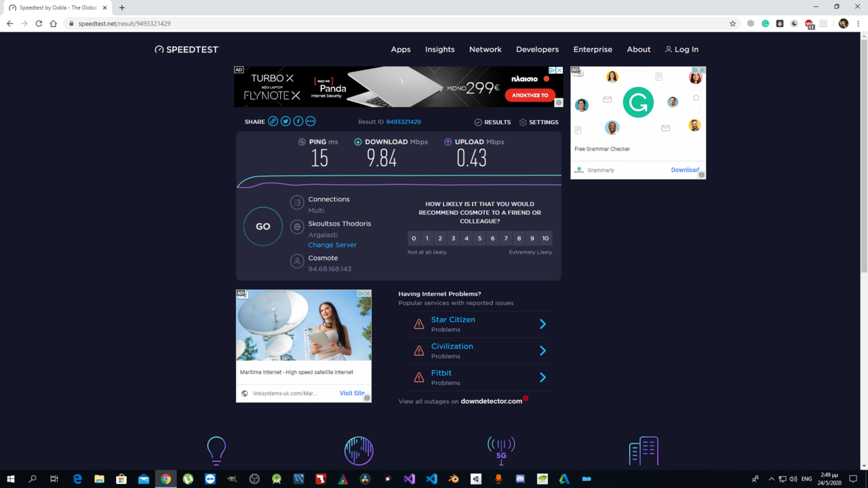The width and height of the screenshot is (868, 488).
Task: Open Windows Start menu
Action: (x=10, y=479)
